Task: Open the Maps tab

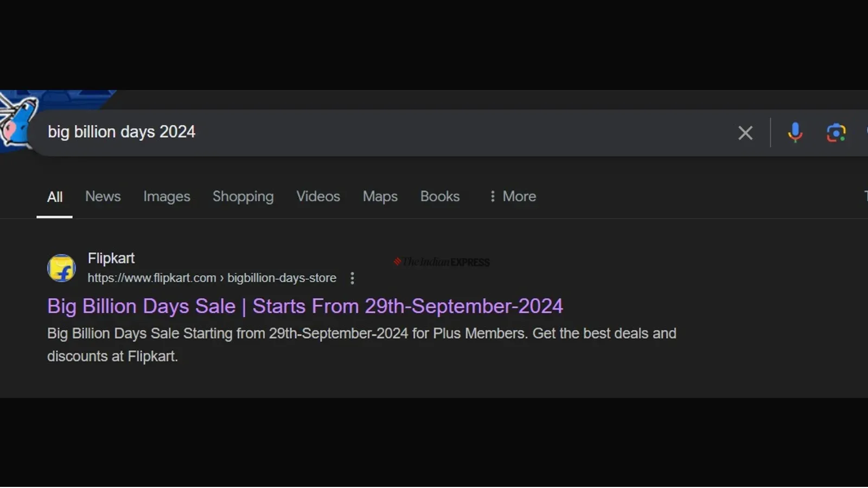Action: pyautogui.click(x=380, y=196)
